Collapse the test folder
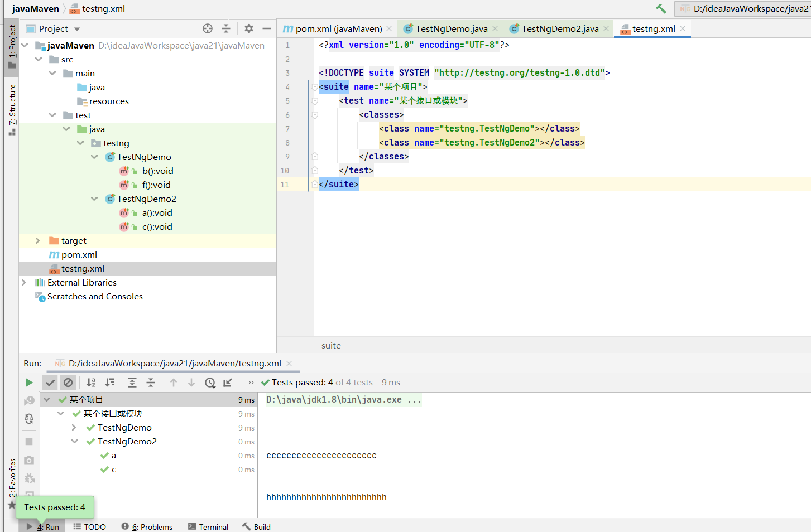This screenshot has height=532, width=811. (52, 115)
